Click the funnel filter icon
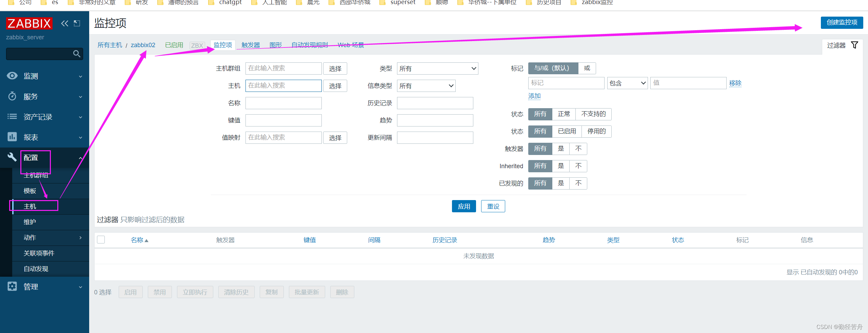 [x=854, y=45]
